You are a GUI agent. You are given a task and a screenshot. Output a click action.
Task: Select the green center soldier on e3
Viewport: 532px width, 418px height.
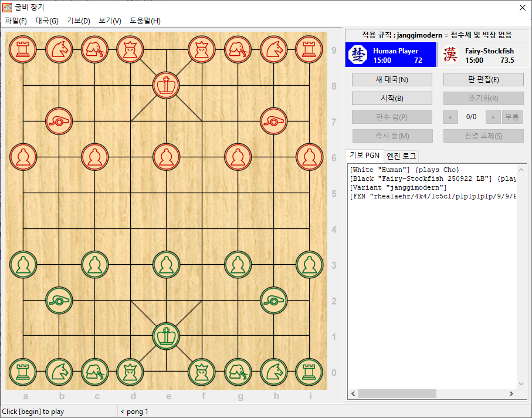click(x=167, y=264)
